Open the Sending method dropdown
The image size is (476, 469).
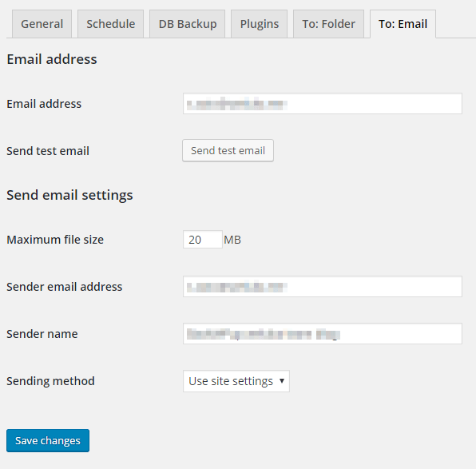coord(236,381)
